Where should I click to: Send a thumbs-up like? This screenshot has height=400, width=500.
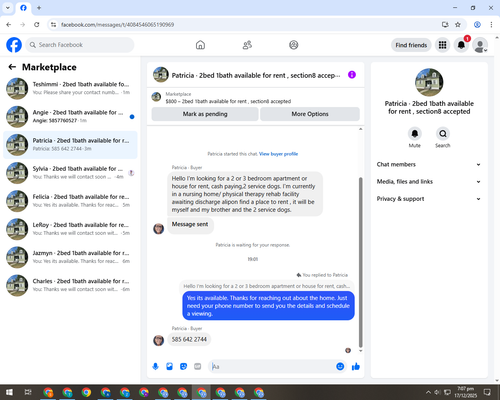click(356, 367)
